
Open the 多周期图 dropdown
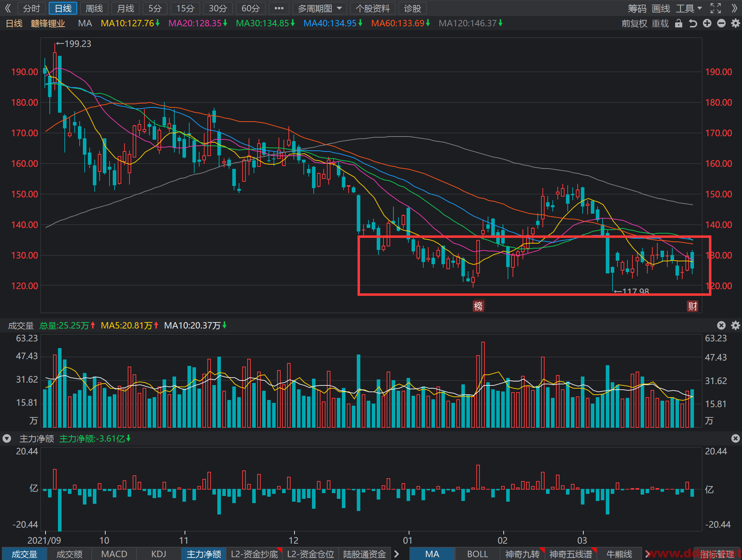click(319, 8)
